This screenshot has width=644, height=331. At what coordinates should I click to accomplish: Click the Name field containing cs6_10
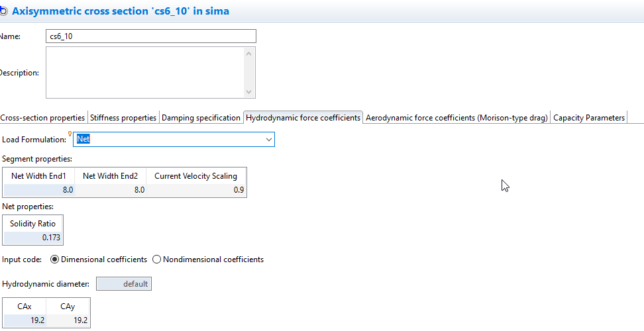(x=150, y=36)
